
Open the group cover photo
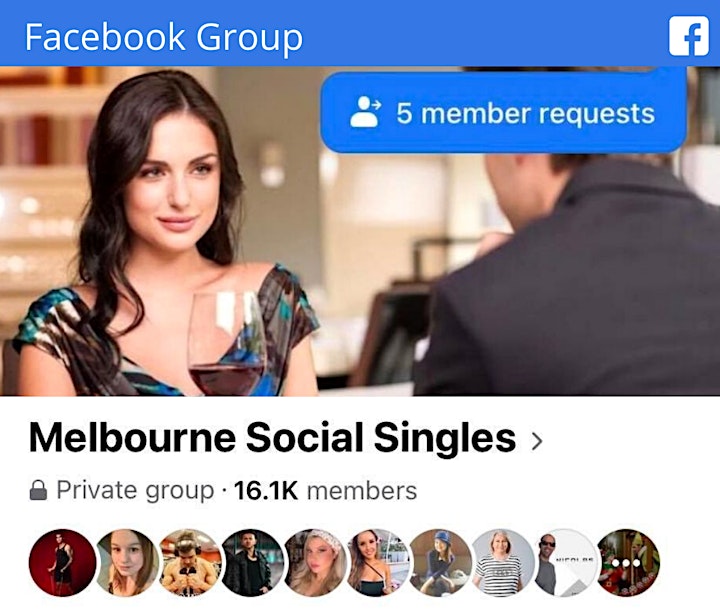360,231
